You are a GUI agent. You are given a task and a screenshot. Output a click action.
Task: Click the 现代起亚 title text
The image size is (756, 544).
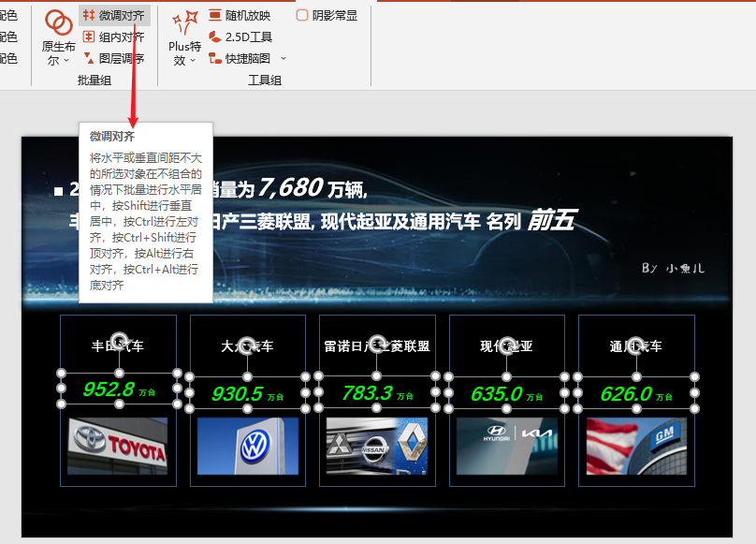506,346
